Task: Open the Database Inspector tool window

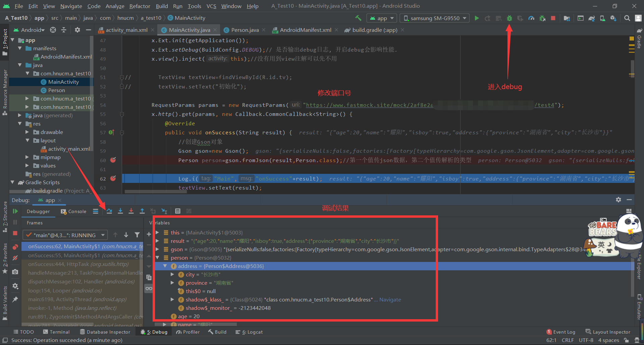Action: (105, 332)
